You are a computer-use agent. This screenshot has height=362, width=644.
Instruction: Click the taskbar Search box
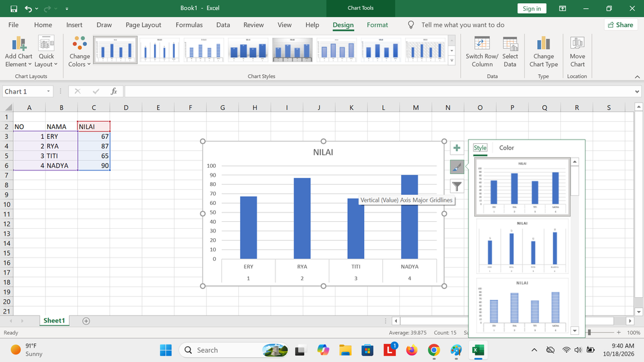pyautogui.click(x=234, y=350)
